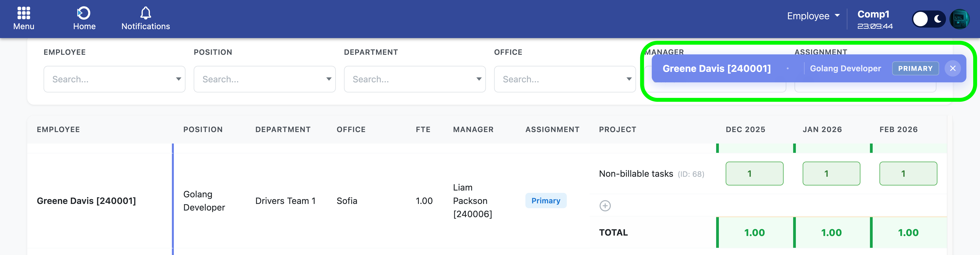
Task: Open Notifications bell
Action: (x=145, y=14)
